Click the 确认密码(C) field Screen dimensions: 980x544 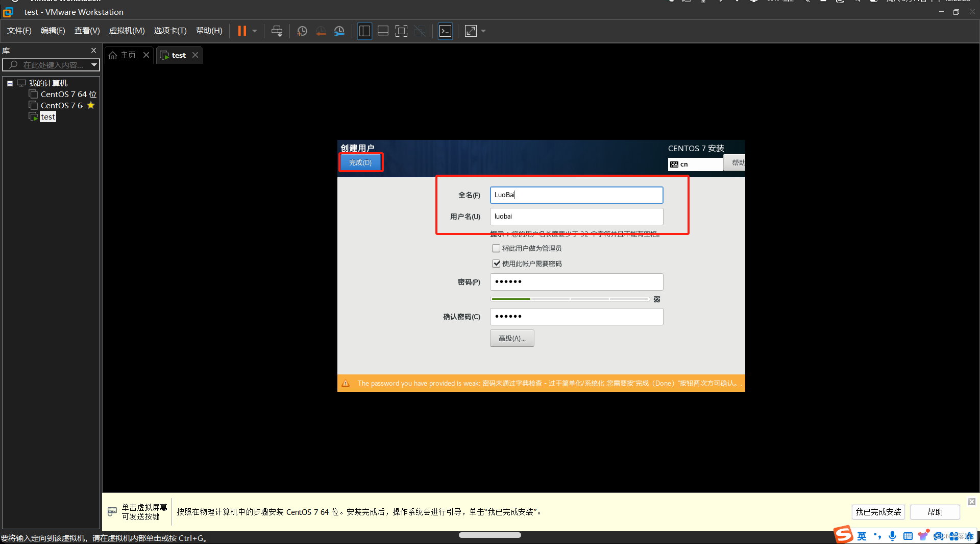(x=576, y=316)
